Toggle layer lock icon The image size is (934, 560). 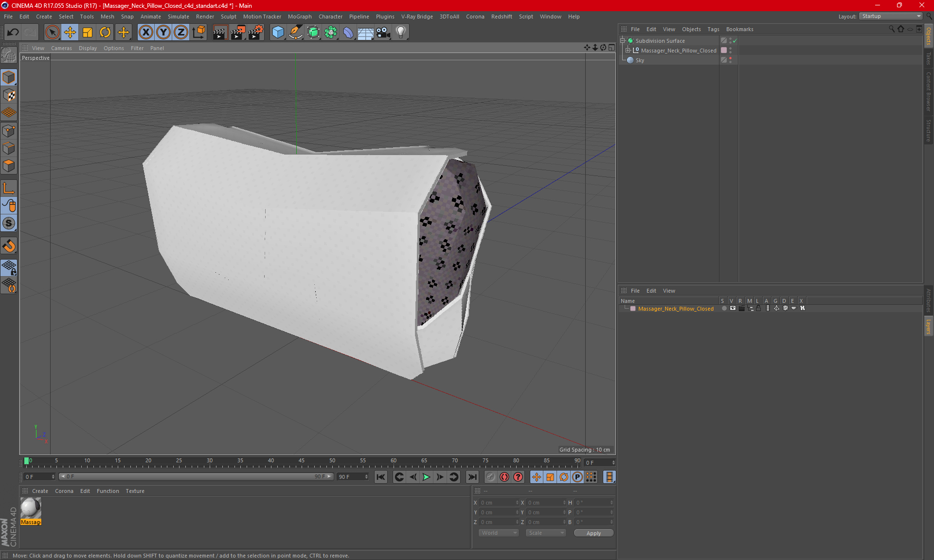click(x=758, y=308)
